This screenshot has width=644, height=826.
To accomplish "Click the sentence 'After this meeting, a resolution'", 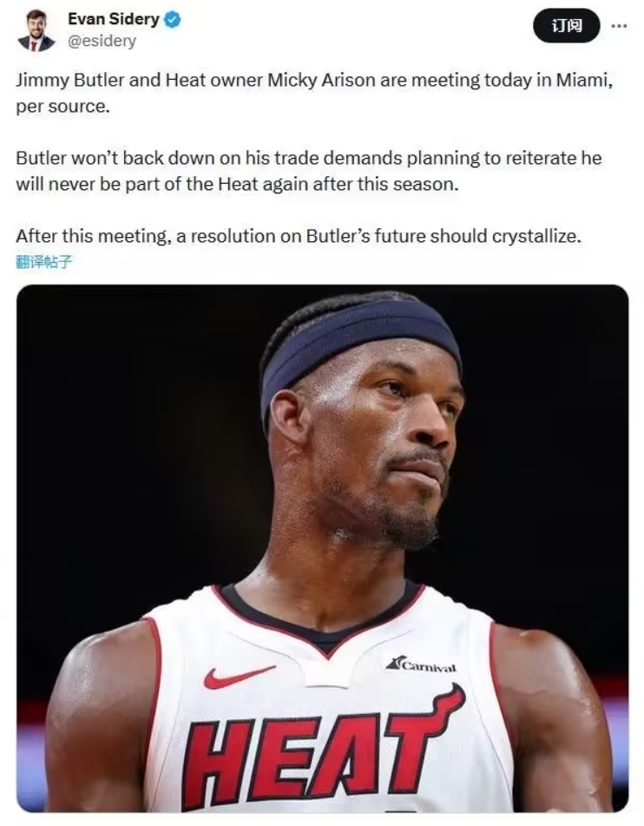I will [299, 236].
